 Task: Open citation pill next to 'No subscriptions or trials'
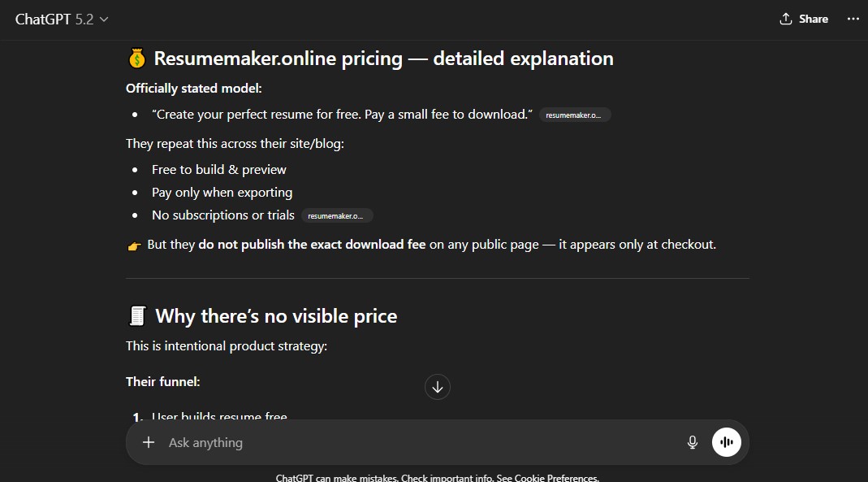pos(337,215)
